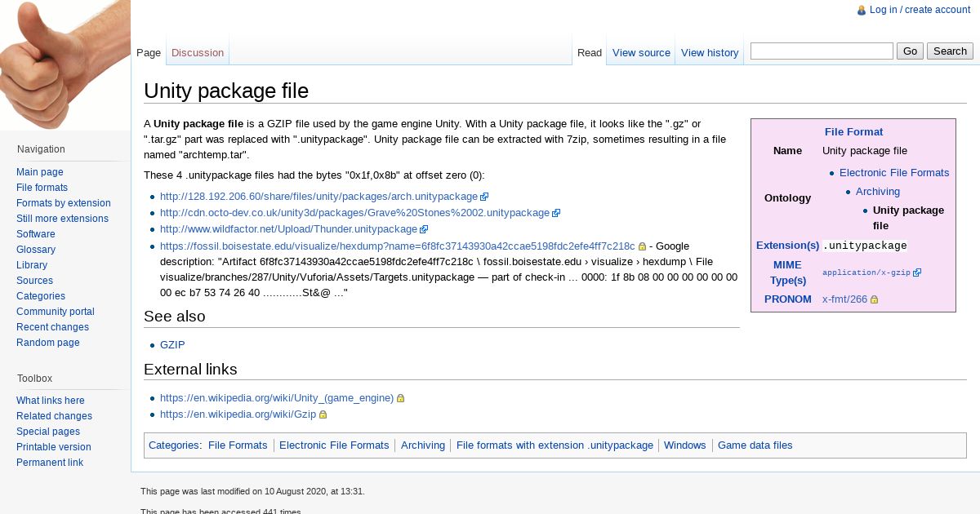Click File Format infobox header link

pos(853,132)
